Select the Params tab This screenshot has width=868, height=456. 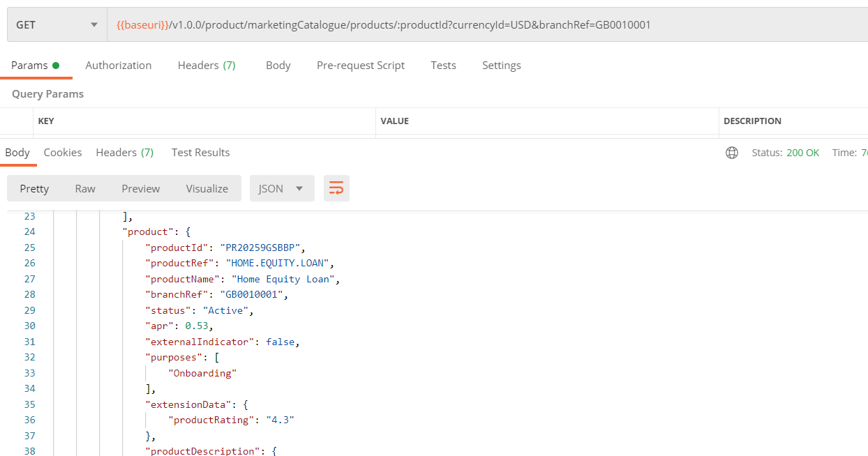(35, 66)
